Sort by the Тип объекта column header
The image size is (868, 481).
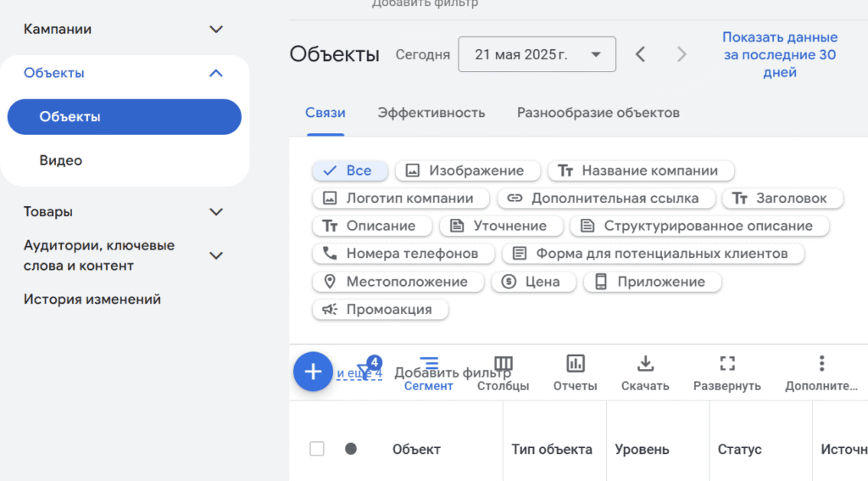(552, 450)
